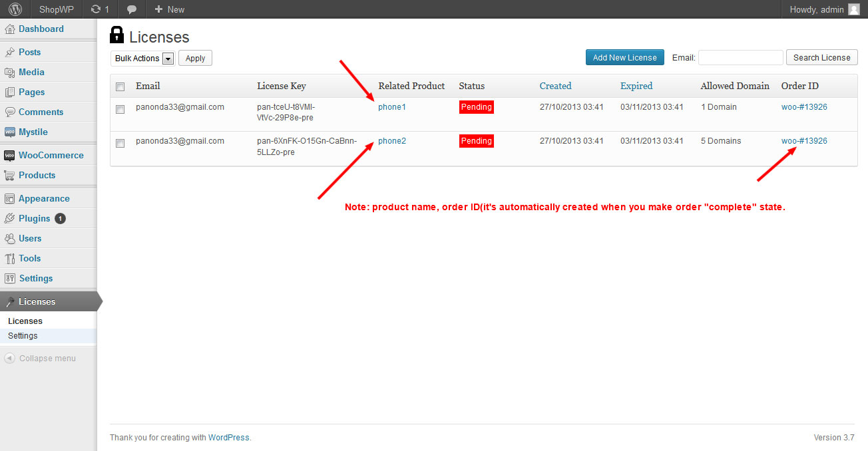Open the Bulk Actions dropdown
Screen dimensions: 868x451
(x=142, y=59)
